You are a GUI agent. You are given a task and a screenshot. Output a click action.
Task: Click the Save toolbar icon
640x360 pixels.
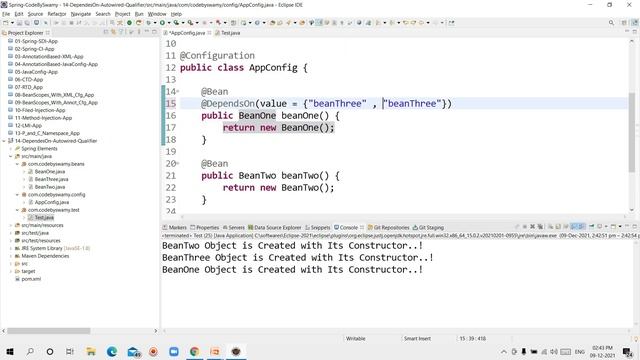19,23
